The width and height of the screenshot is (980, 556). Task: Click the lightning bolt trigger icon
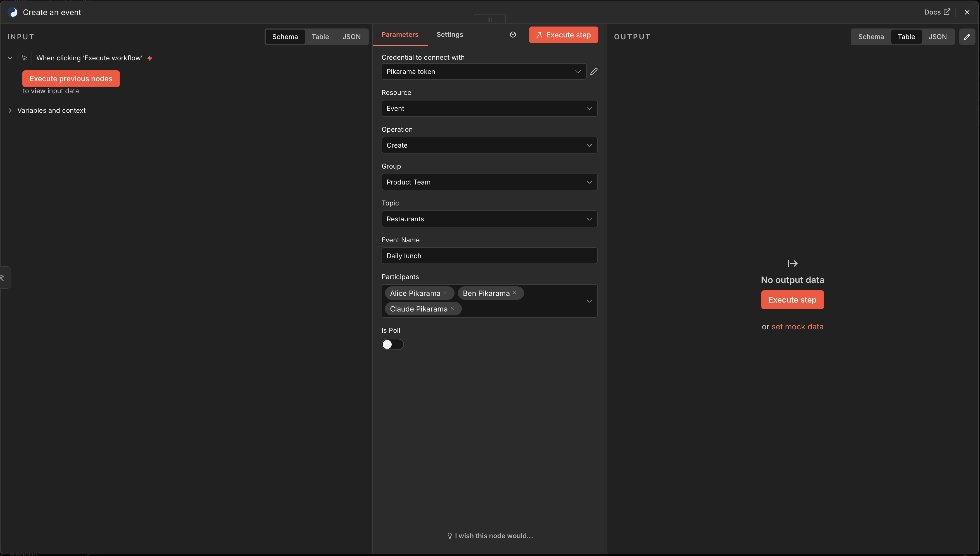tap(150, 58)
